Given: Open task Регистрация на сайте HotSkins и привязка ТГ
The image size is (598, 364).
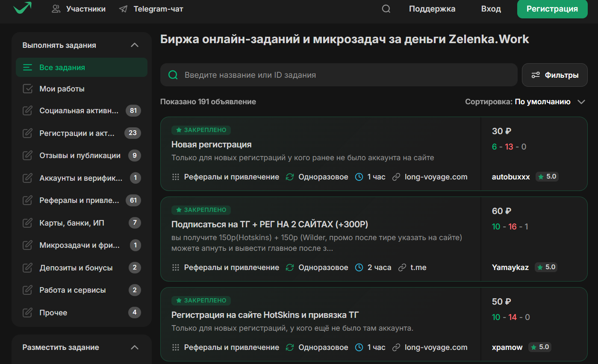Looking at the screenshot, I should tap(265, 315).
